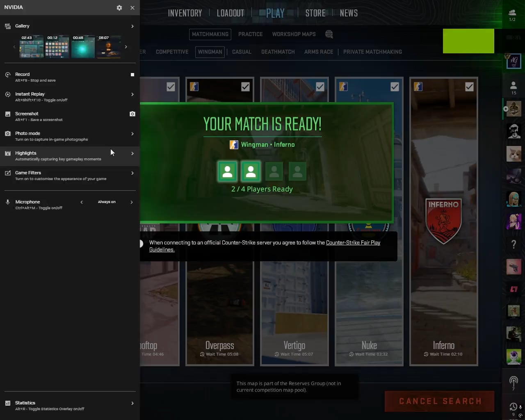525x420 pixels.
Task: Click the Screenshot picture icon
Action: (x=7, y=114)
